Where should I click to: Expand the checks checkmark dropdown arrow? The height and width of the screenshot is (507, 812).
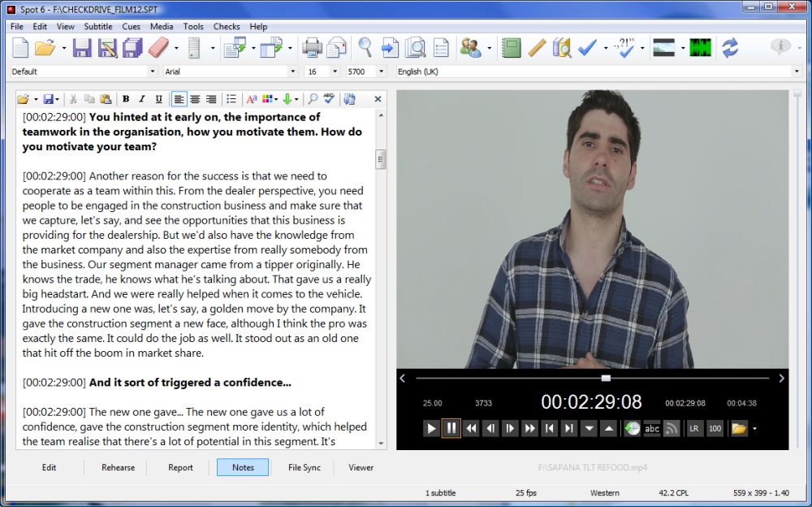(606, 48)
